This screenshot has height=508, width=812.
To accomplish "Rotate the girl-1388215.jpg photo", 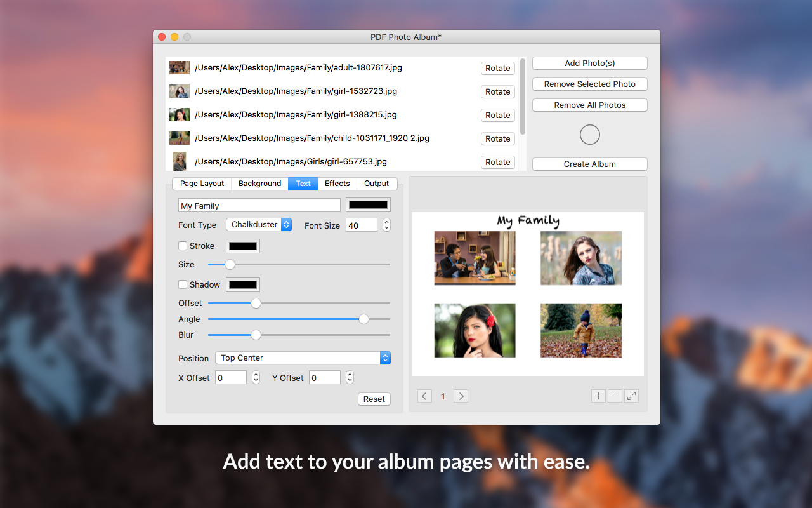I will click(498, 115).
